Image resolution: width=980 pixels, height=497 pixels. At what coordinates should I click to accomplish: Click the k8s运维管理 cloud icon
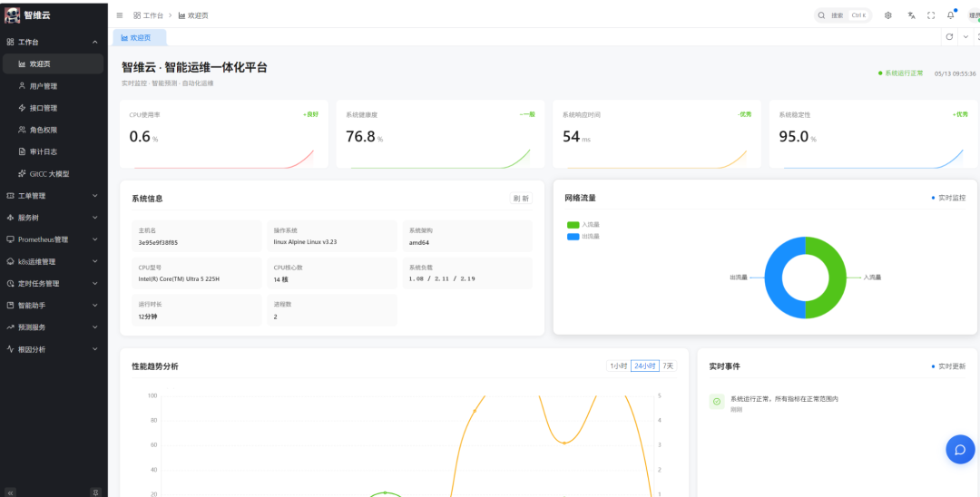click(10, 261)
